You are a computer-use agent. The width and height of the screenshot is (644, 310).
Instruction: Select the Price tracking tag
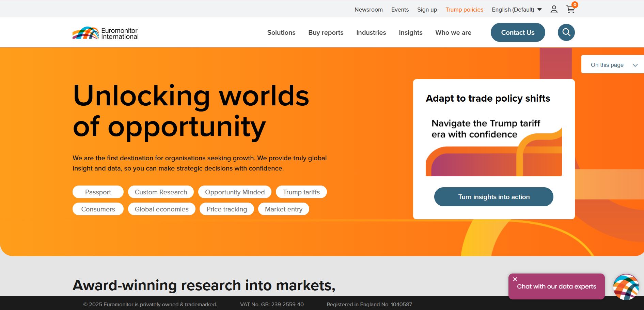[226, 209]
